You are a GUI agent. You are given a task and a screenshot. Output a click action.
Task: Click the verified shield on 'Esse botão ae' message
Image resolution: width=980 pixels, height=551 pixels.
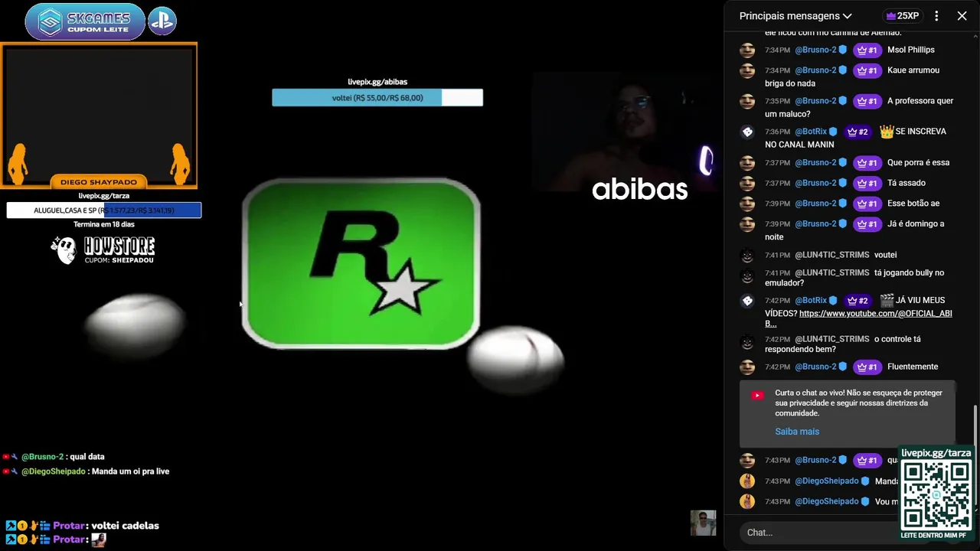(843, 204)
